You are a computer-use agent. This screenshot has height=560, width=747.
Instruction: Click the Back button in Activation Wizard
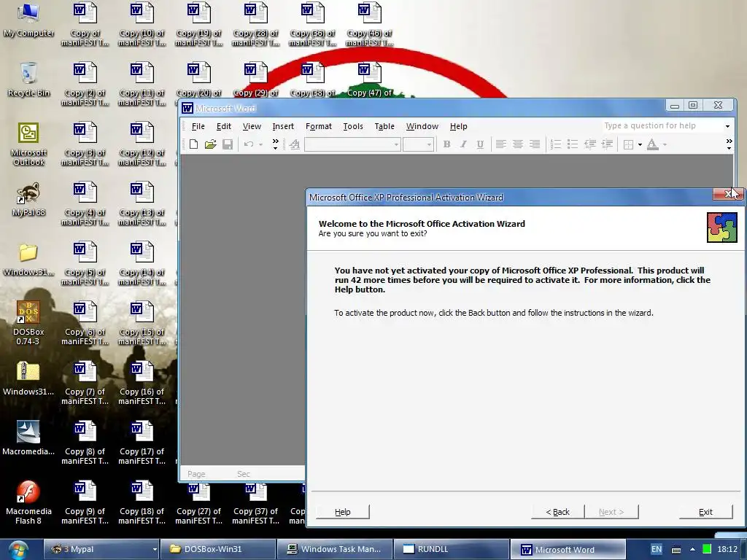click(557, 512)
